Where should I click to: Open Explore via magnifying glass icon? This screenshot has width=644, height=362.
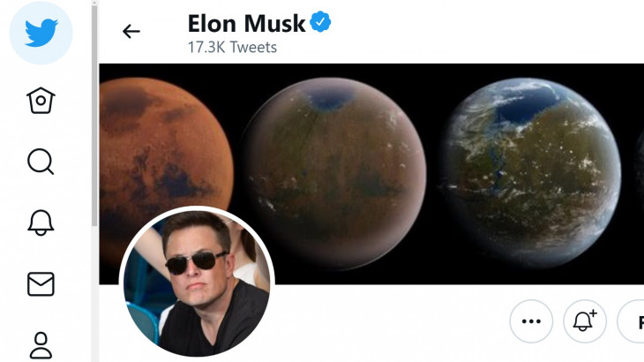tap(41, 162)
